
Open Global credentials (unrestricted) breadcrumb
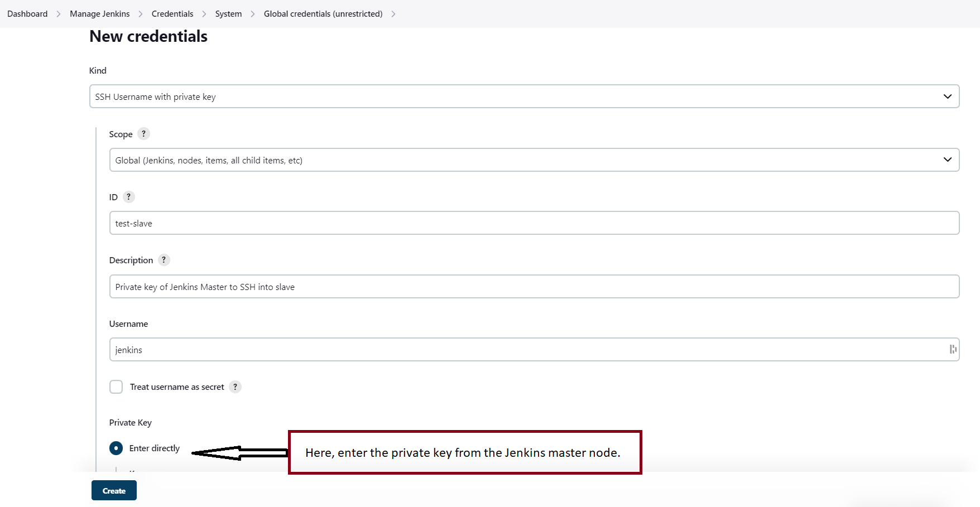(x=323, y=14)
